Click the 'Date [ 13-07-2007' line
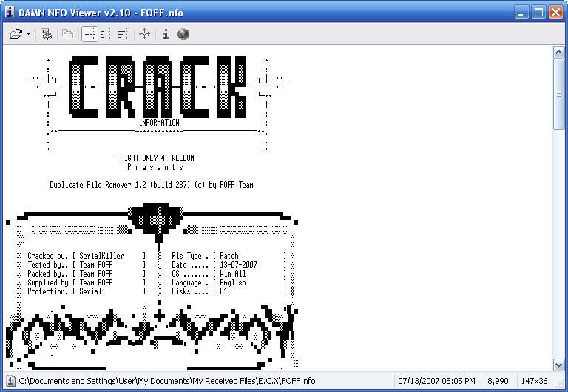This screenshot has width=568, height=392. [x=229, y=265]
